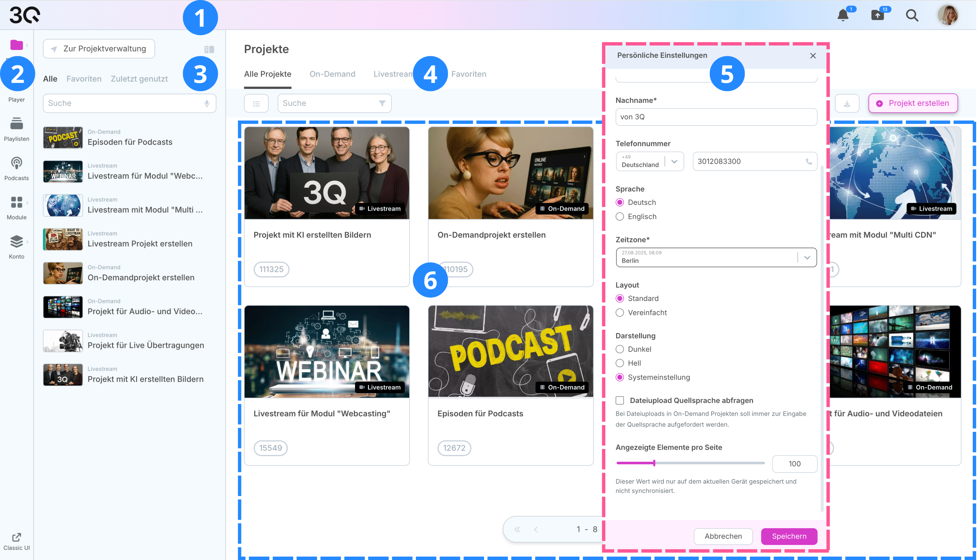Select Englisch as language
Viewport: 977px width, 560px height.
pos(620,217)
